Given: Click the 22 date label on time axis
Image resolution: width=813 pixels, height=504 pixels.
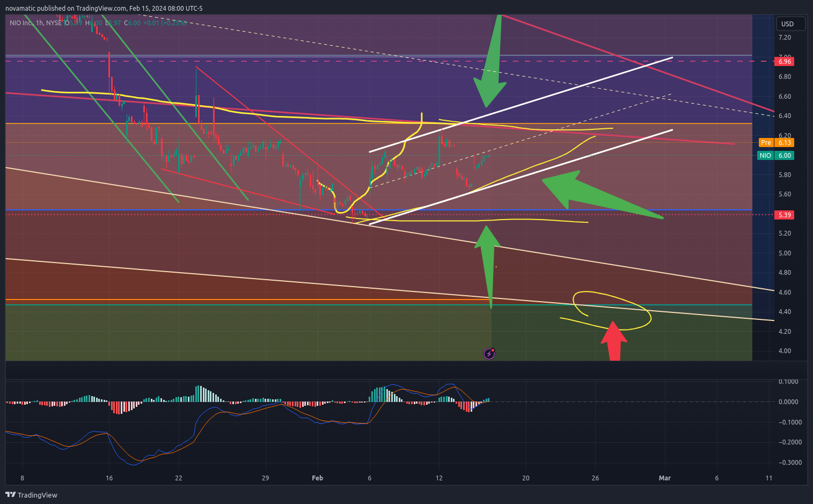Looking at the screenshot, I should click(179, 478).
